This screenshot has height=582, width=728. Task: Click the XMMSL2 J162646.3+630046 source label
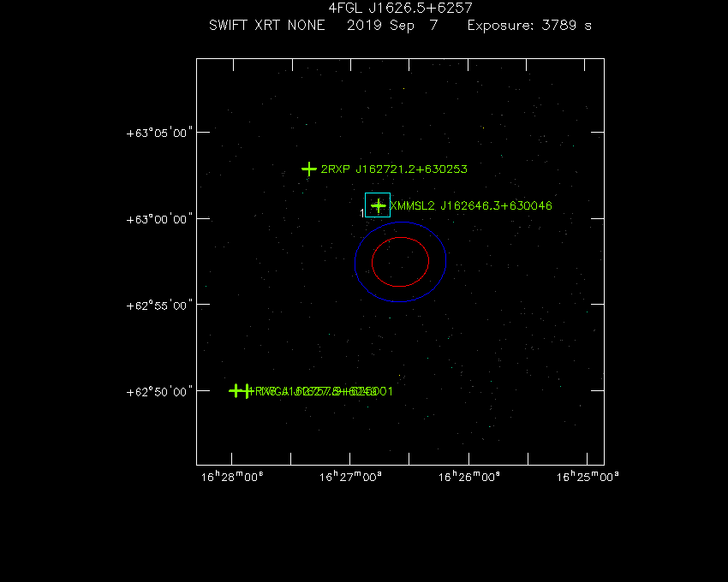pos(471,205)
